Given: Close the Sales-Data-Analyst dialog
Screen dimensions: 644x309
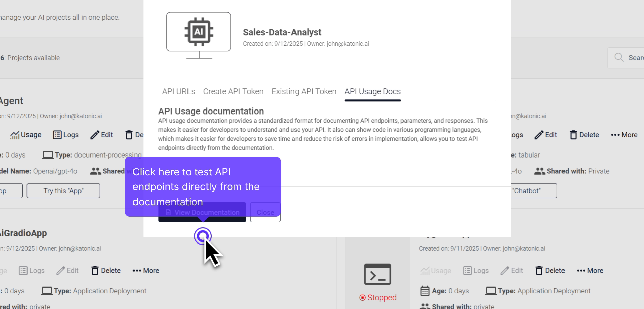Looking at the screenshot, I should 265,212.
